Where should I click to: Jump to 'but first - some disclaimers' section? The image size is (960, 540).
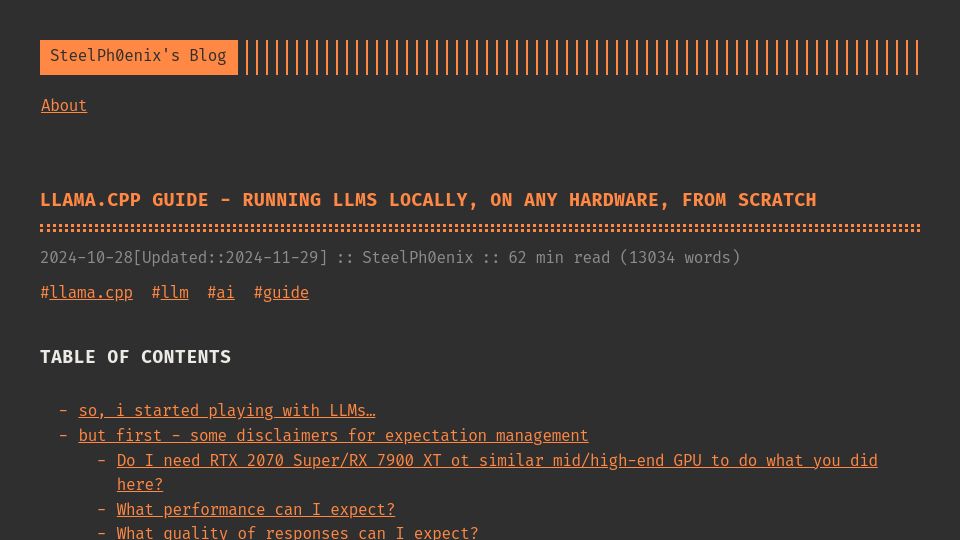(x=333, y=435)
